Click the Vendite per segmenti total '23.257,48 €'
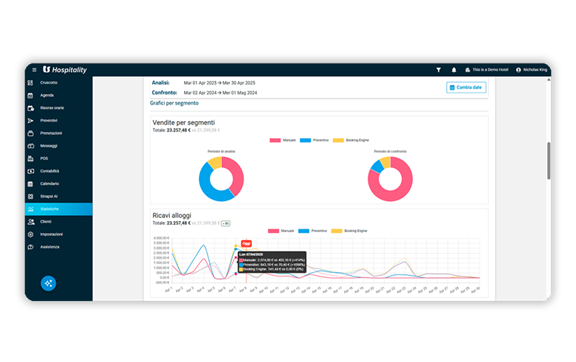This screenshot has width=576, height=362. 179,130
